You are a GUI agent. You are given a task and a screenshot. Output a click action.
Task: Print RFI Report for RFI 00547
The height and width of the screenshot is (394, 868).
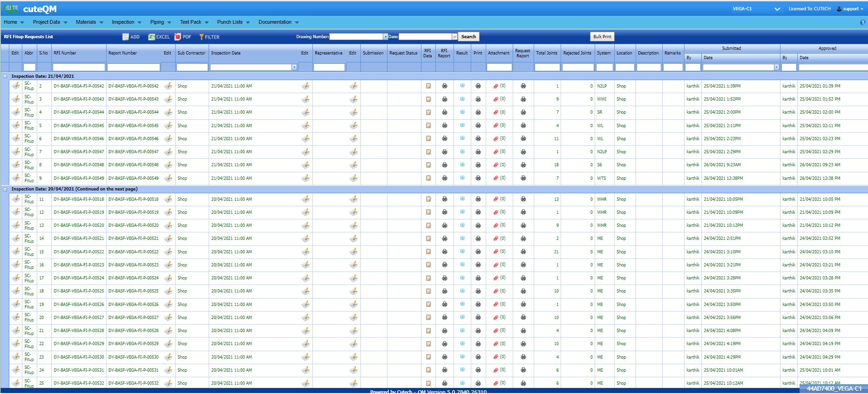click(444, 152)
